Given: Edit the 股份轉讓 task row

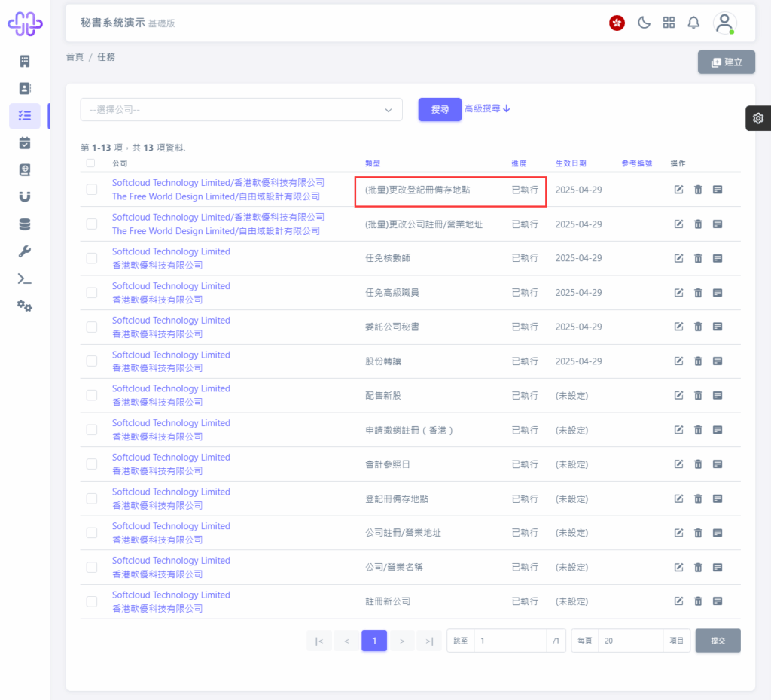Looking at the screenshot, I should 678,361.
